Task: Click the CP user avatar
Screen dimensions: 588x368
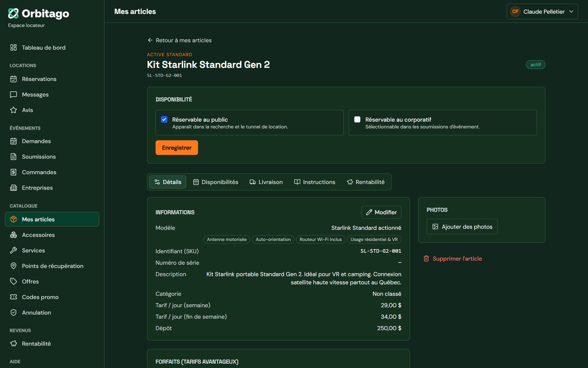Action: pos(515,12)
